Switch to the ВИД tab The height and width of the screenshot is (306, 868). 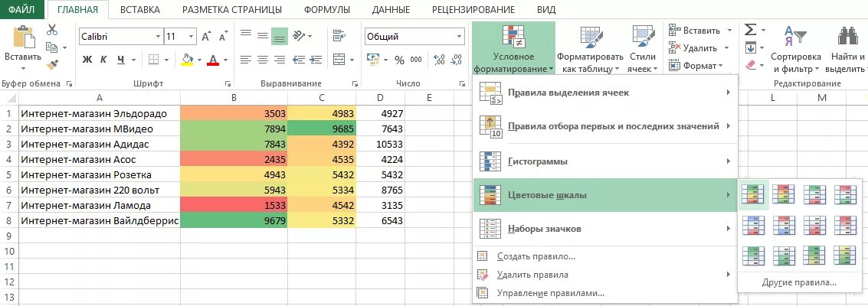pos(546,9)
